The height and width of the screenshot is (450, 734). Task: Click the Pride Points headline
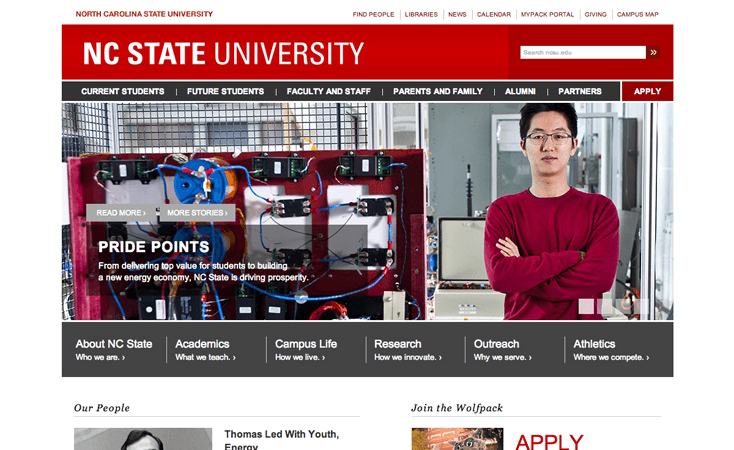pos(154,247)
